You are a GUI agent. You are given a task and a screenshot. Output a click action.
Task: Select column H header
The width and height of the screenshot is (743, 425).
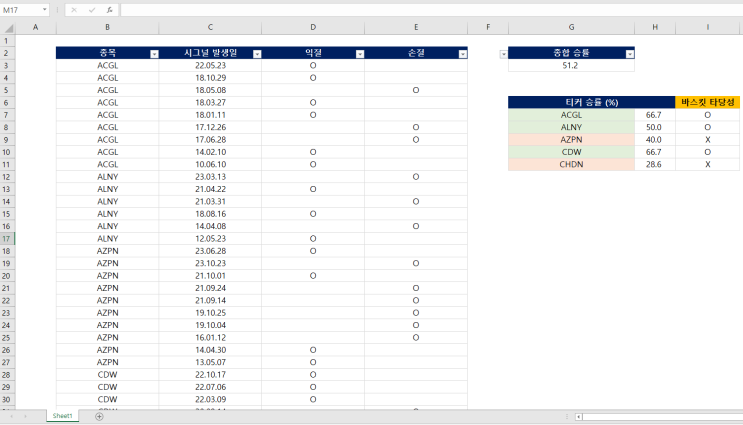tap(655, 27)
